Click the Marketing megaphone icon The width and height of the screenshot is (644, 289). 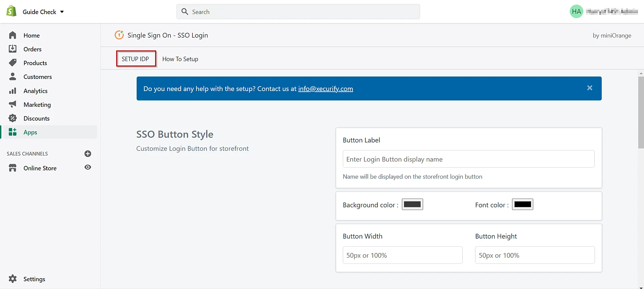tap(13, 104)
